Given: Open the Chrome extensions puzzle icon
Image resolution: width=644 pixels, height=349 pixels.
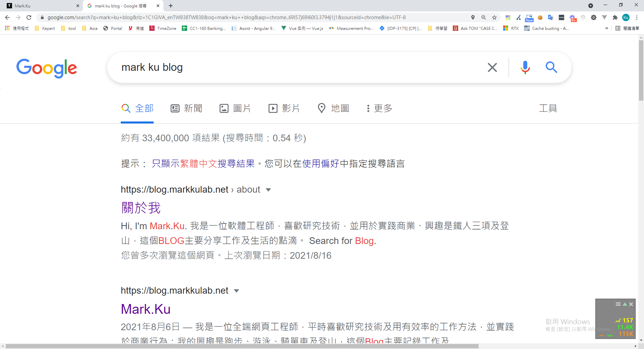Looking at the screenshot, I should (x=615, y=17).
